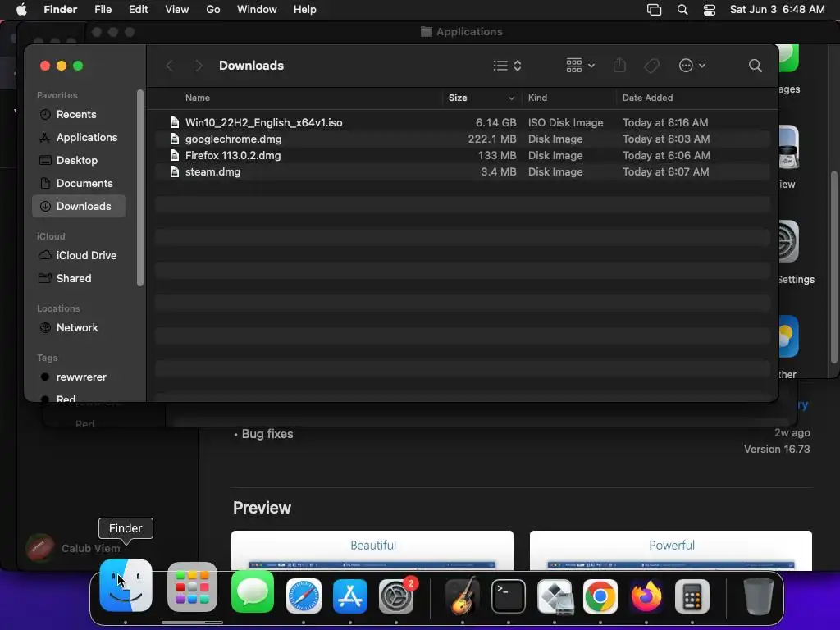Click the 222.1 MB size cell
This screenshot has height=630, width=840.
pyautogui.click(x=492, y=139)
